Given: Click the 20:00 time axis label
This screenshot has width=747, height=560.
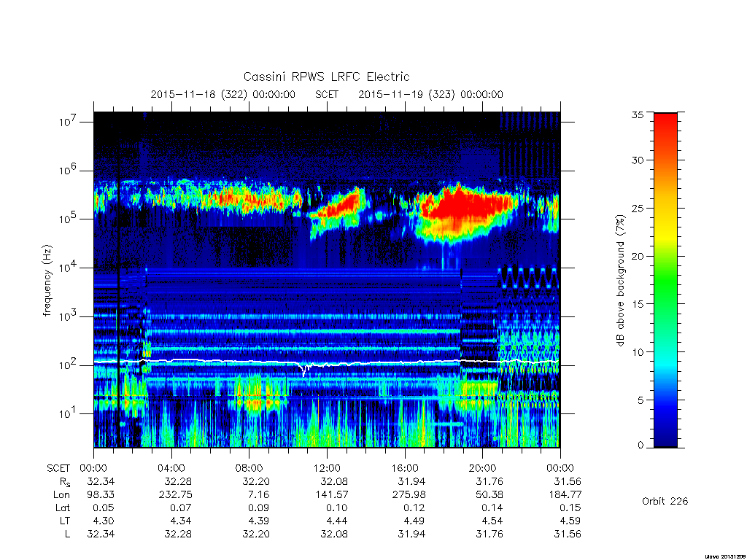Looking at the screenshot, I should coord(482,468).
